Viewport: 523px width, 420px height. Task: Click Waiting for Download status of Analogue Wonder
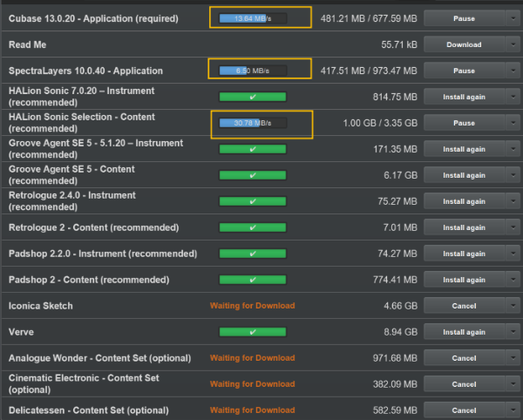[253, 358]
